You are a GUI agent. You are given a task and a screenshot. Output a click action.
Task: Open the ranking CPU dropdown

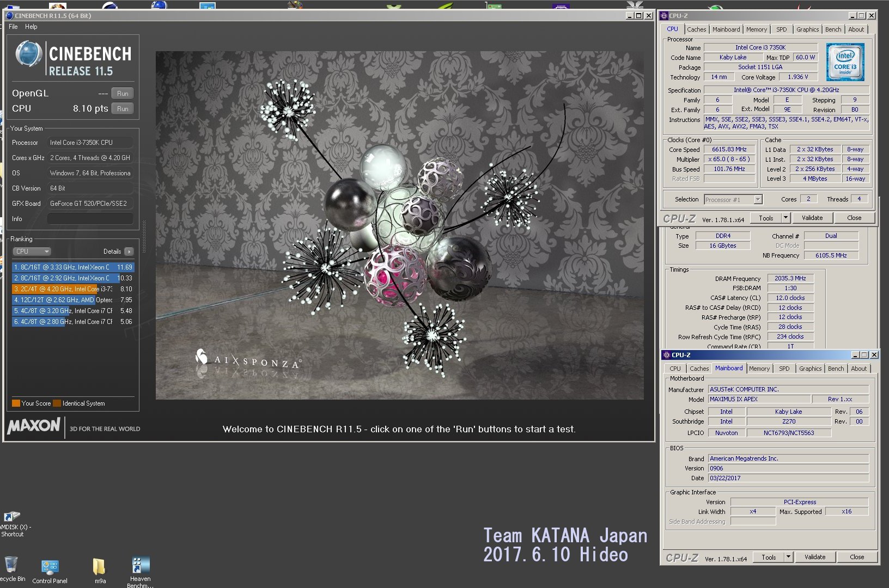click(x=32, y=252)
